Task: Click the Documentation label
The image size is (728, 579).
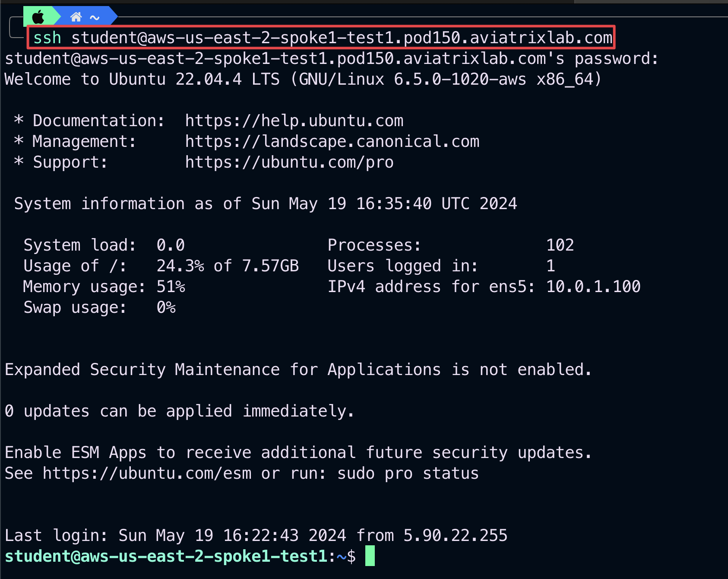Action: click(98, 121)
